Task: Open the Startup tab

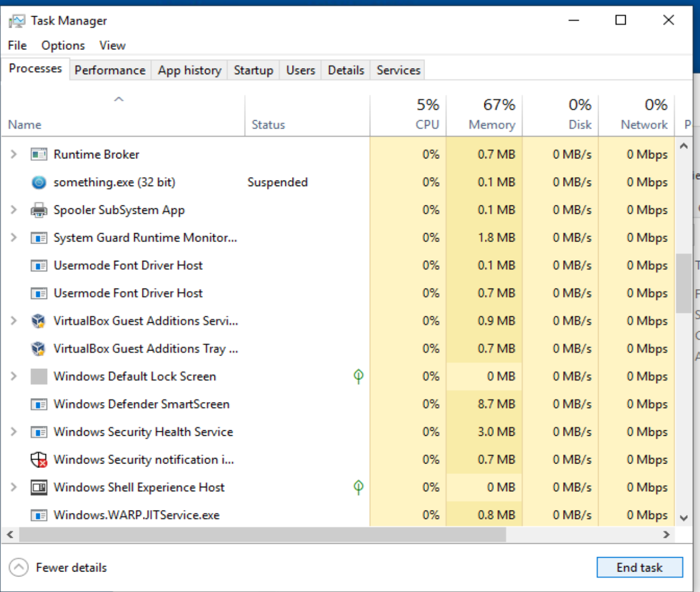Action: pos(253,70)
